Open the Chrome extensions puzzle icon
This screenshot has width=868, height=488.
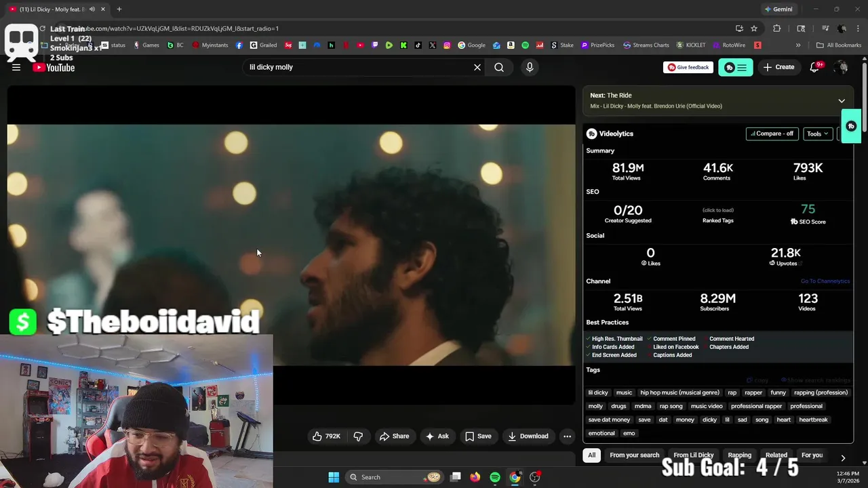pyautogui.click(x=777, y=28)
